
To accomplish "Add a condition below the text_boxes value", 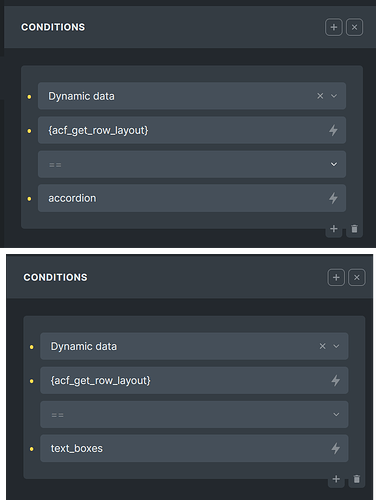I will click(x=336, y=479).
